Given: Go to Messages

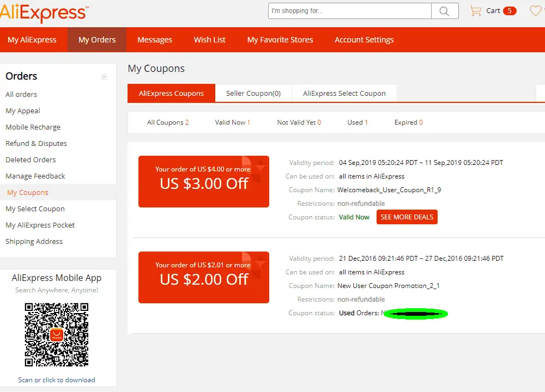Looking at the screenshot, I should (155, 40).
